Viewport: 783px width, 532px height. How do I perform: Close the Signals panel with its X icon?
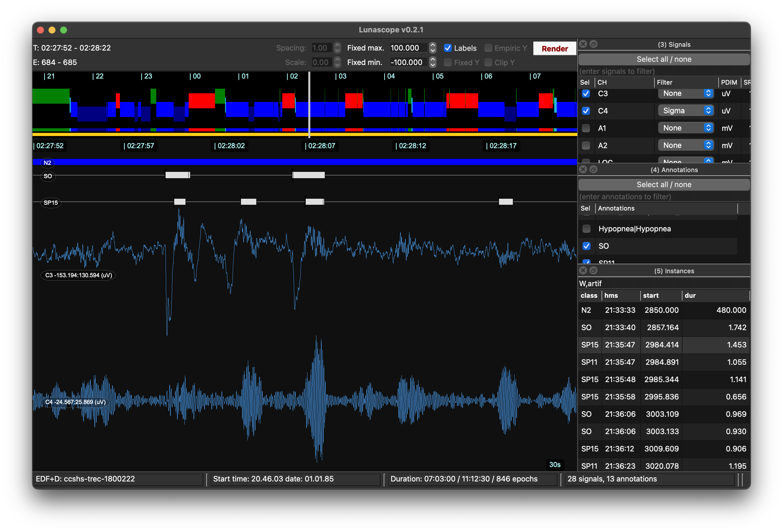click(x=583, y=44)
